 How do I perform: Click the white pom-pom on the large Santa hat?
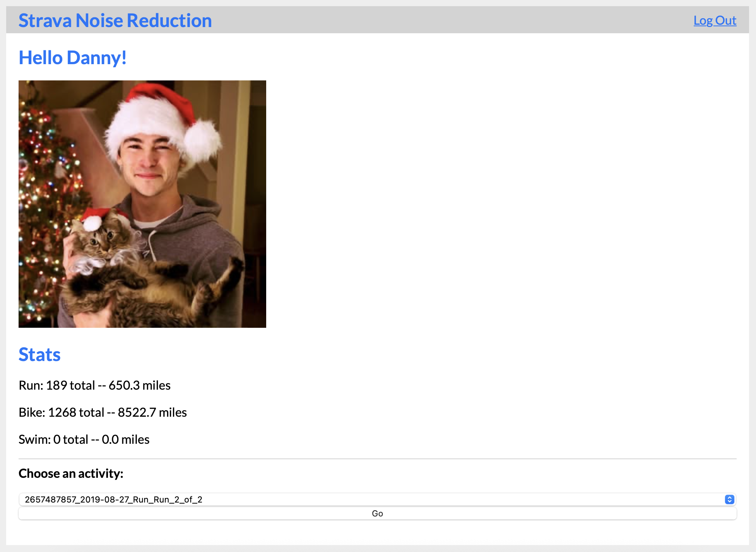tap(203, 140)
